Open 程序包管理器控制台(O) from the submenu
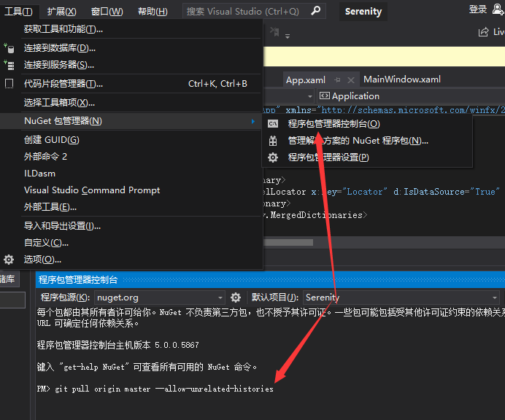Viewport: 505px width, 420px height. point(367,124)
